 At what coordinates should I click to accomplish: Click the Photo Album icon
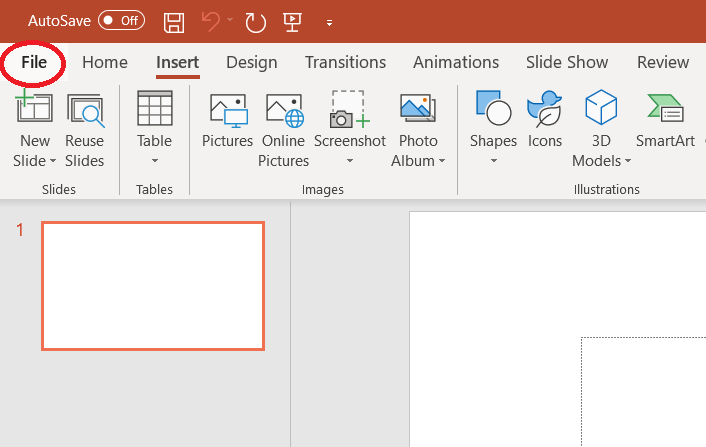(418, 108)
